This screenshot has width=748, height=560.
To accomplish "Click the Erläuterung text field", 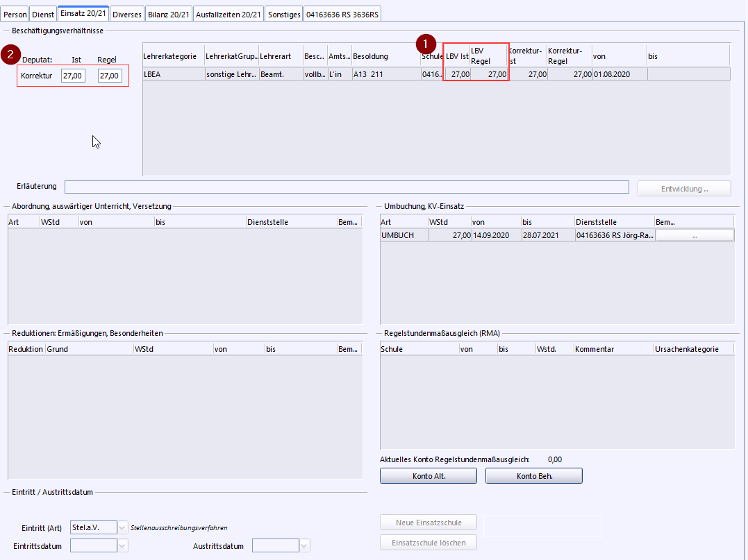I will pyautogui.click(x=346, y=187).
